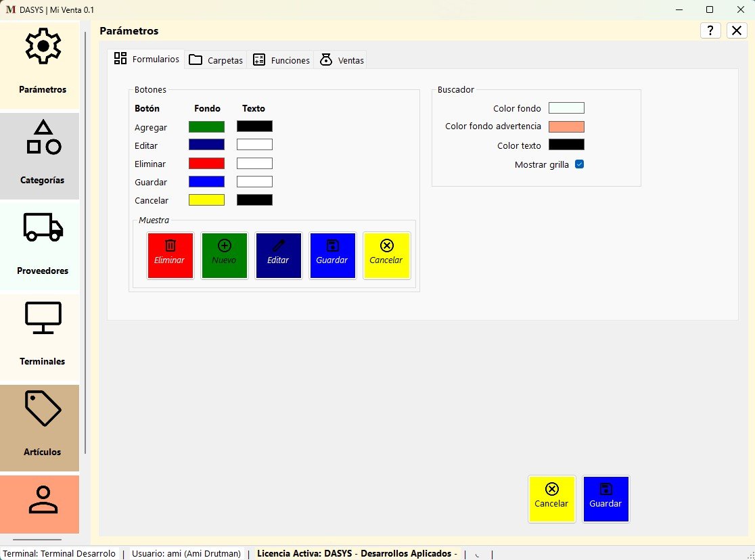This screenshot has width=755, height=560.
Task: Change the Eliminar red background swatch
Action: point(206,164)
